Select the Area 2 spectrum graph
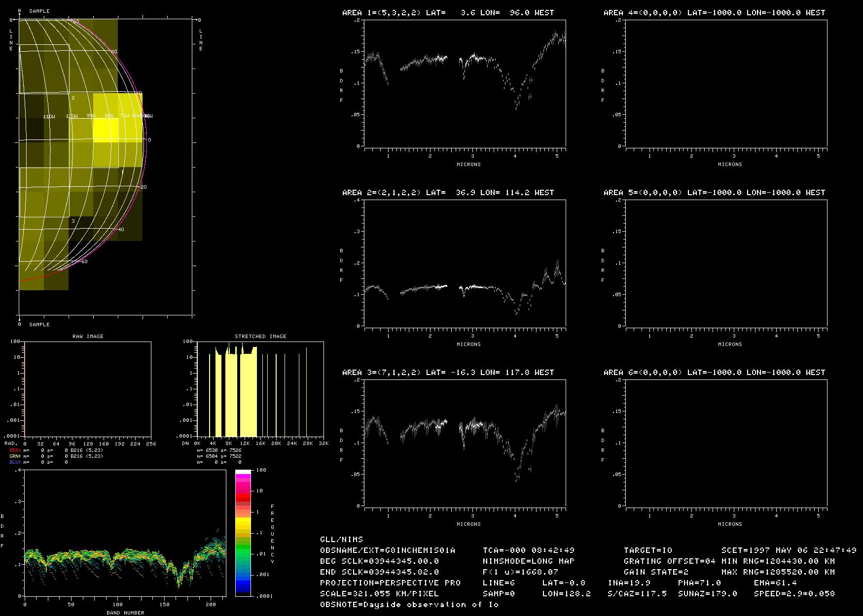Image resolution: width=863 pixels, height=616 pixels. coord(465,263)
